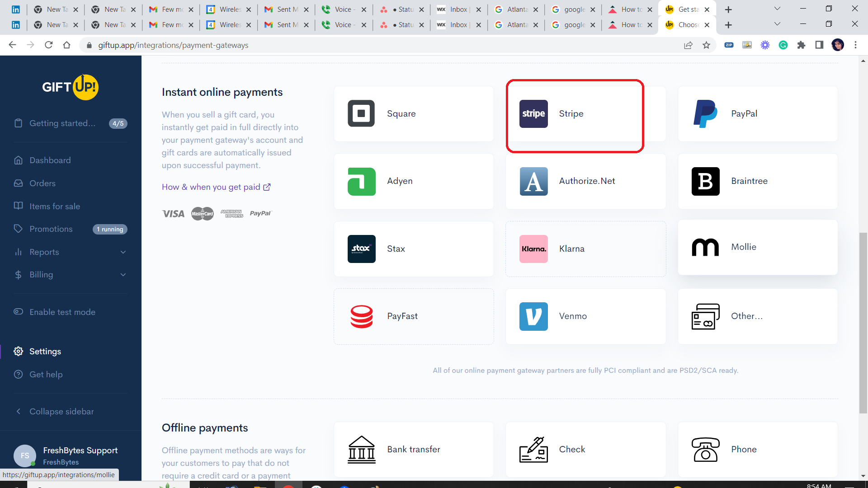Expand the Reports menu chevron
This screenshot has height=488, width=868.
point(123,252)
